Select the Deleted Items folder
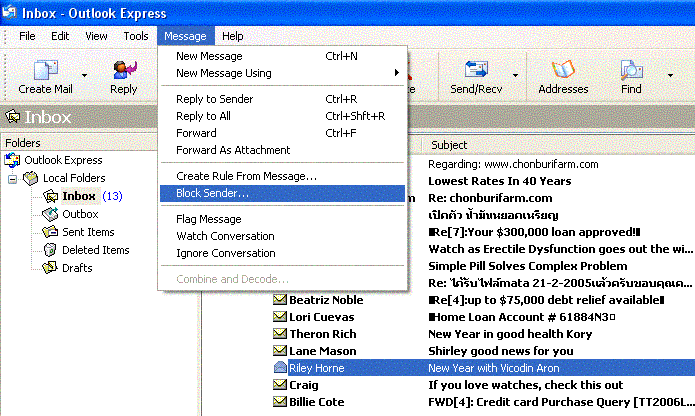This screenshot has height=416, width=695. click(x=96, y=250)
